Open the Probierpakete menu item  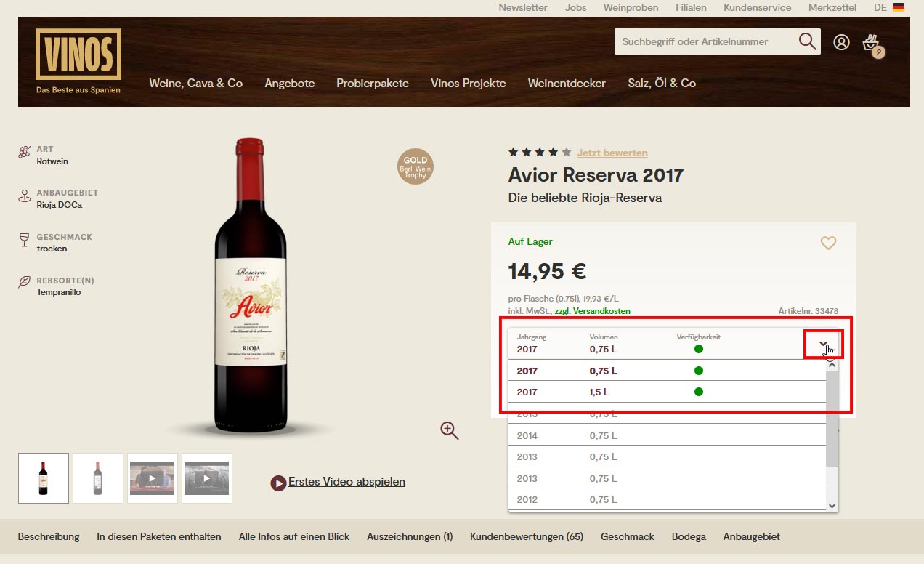point(373,83)
